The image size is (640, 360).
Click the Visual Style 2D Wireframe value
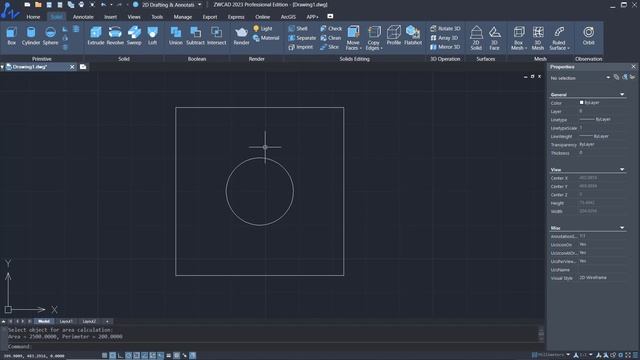pos(593,278)
